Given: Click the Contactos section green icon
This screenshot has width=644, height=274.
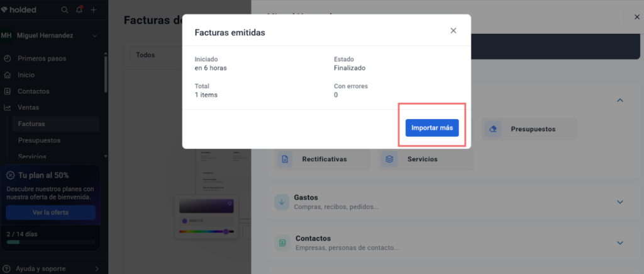Looking at the screenshot, I should pos(282,243).
